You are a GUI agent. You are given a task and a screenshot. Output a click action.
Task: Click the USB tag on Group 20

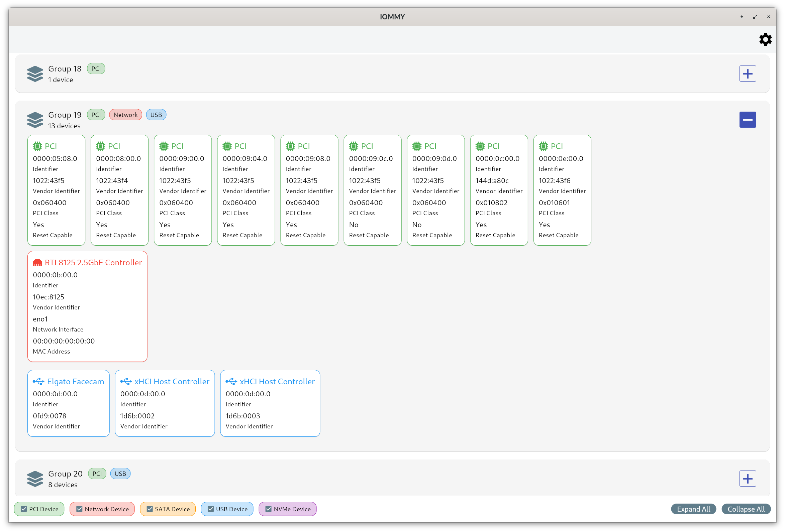coord(120,474)
